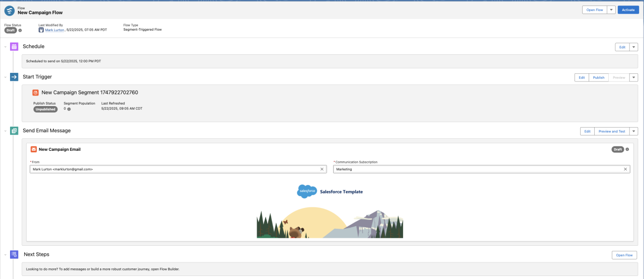Collapse the Schedule section chevron
The height and width of the screenshot is (279, 644).
[5, 47]
